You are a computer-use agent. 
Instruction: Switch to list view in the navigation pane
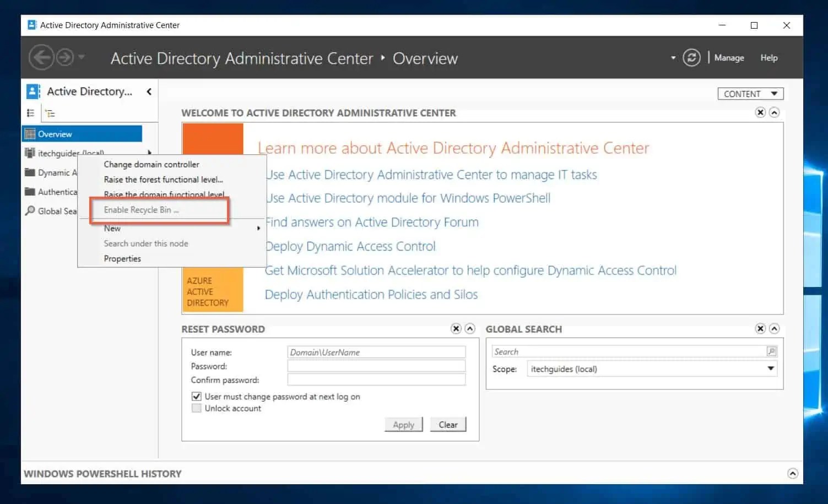(x=31, y=112)
